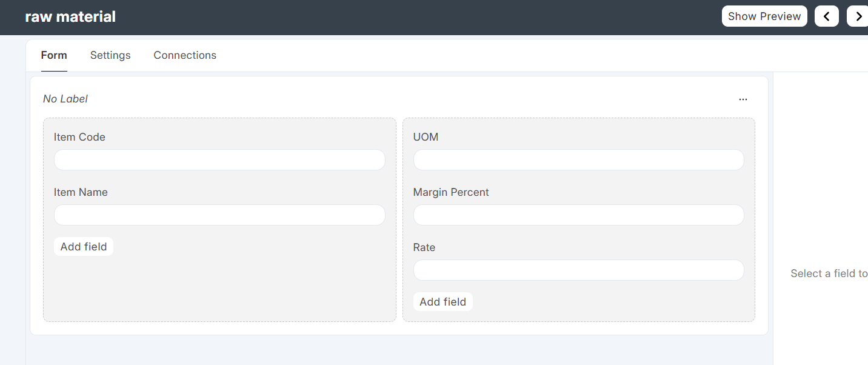Add a field under Item Name
The width and height of the screenshot is (868, 365).
click(84, 247)
